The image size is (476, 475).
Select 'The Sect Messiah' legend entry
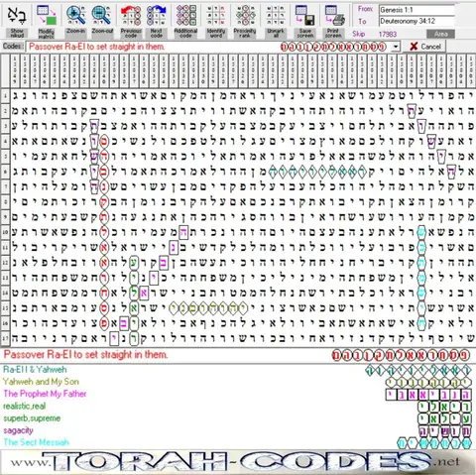click(37, 442)
